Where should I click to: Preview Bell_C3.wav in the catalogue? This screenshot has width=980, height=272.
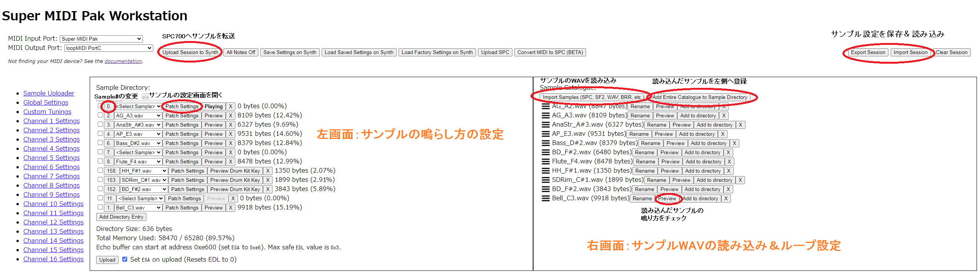click(x=667, y=198)
